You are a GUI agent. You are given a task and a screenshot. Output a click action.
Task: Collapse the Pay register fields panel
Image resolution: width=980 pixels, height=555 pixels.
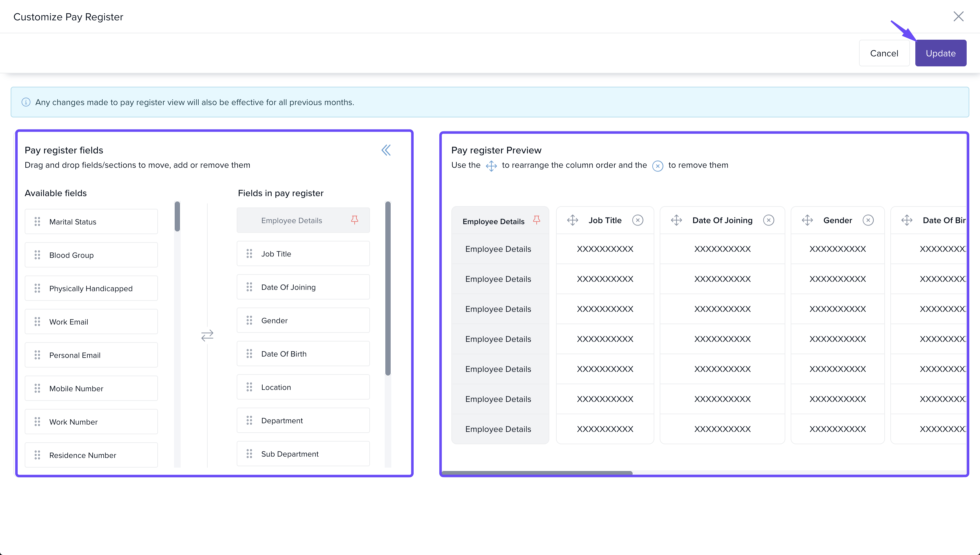pyautogui.click(x=386, y=150)
